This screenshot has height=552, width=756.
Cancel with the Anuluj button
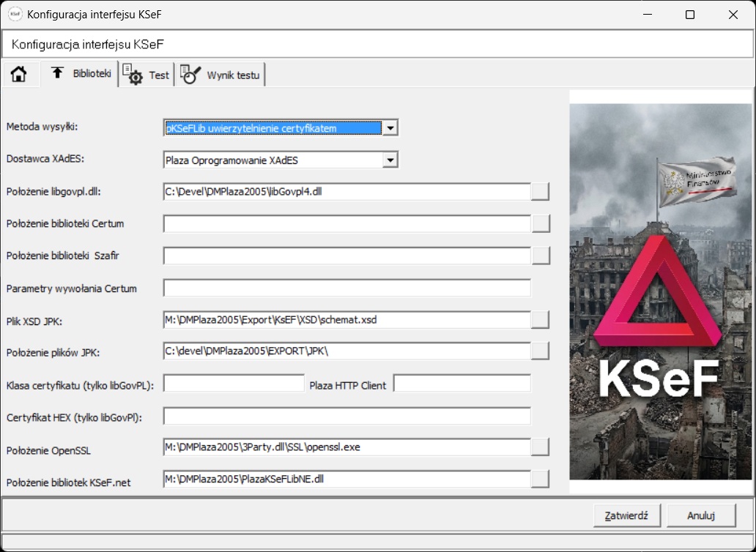701,515
